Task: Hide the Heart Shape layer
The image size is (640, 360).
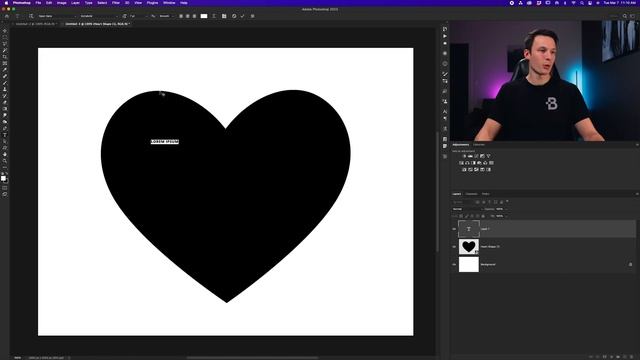Action: coord(454,247)
